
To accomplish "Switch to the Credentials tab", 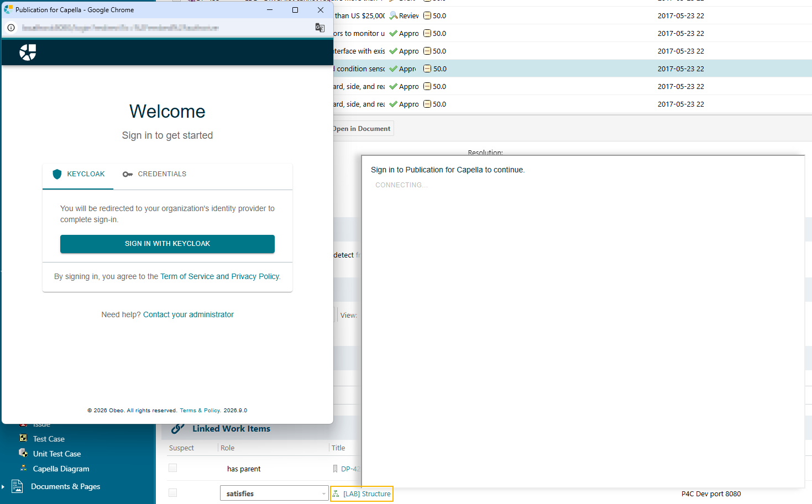I will pos(154,174).
